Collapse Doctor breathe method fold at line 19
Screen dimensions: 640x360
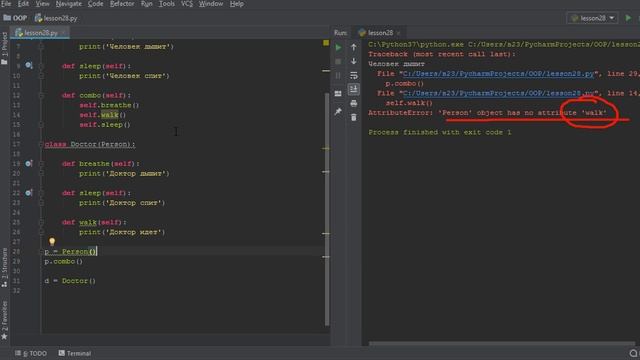pyautogui.click(x=41, y=164)
